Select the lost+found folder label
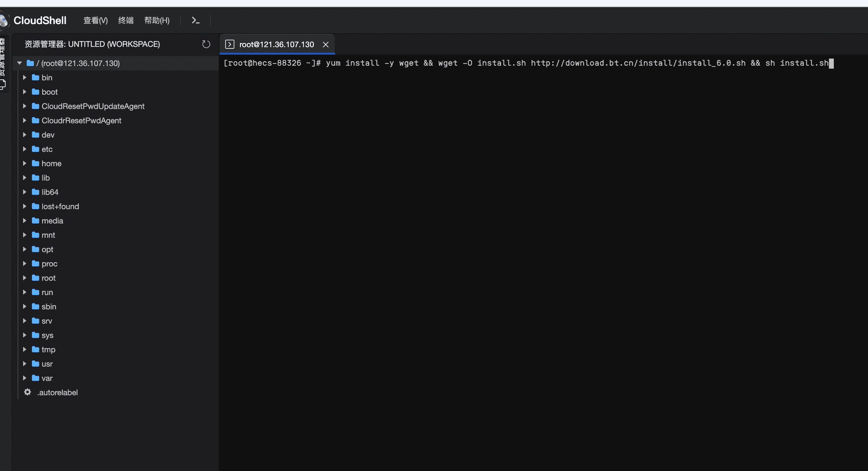 (60, 206)
